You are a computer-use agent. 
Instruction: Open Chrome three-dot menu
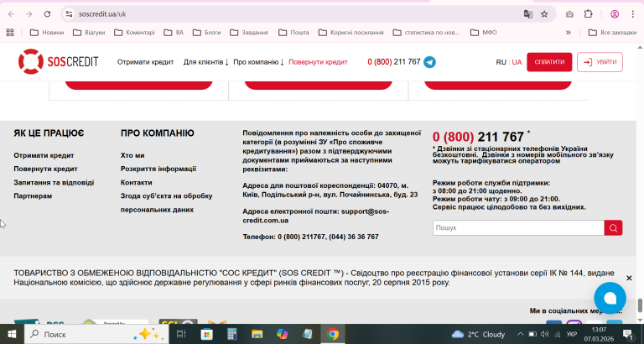[x=632, y=14]
